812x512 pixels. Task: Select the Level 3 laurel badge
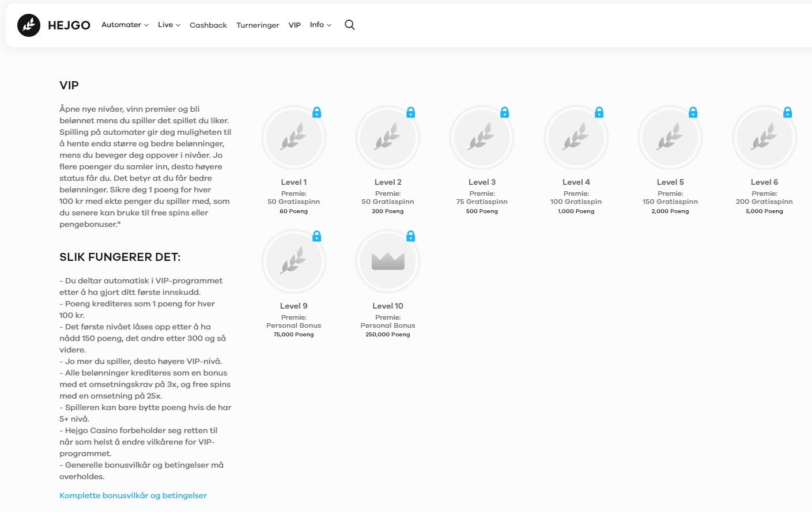click(482, 138)
